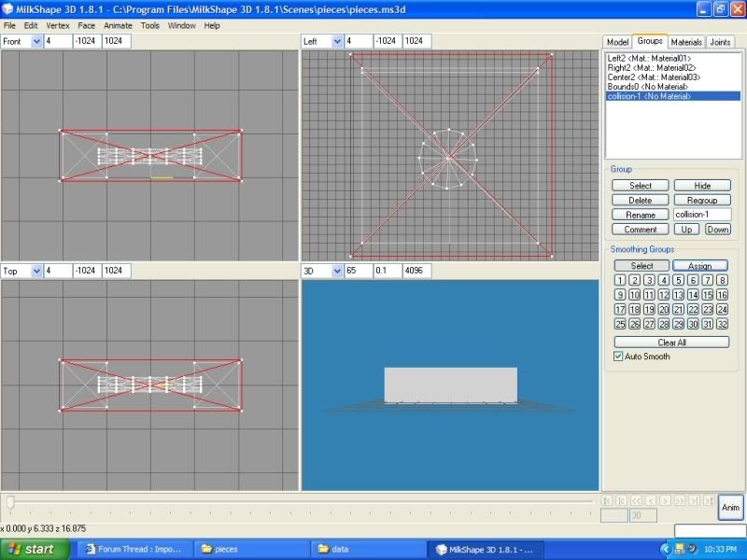
Task: Click the MilkShape 3D title bar icon
Action: pos(8,9)
